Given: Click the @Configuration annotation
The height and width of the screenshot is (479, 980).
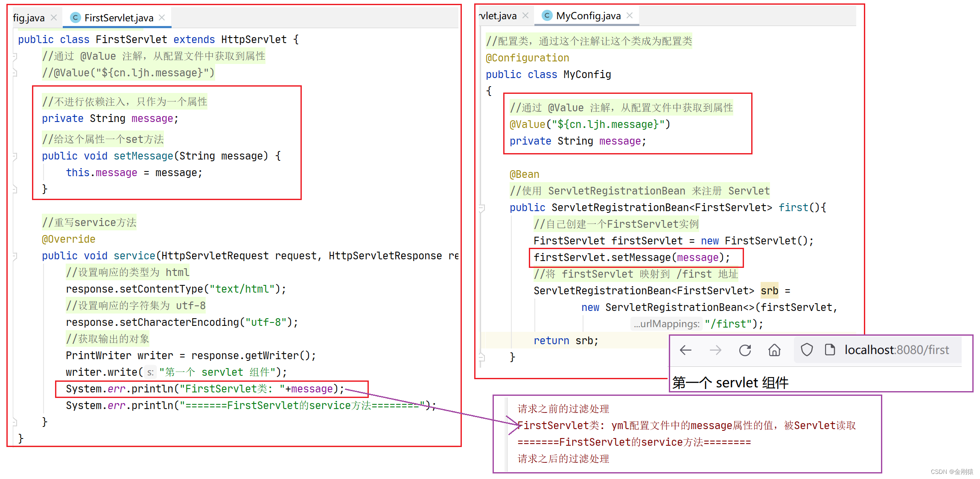Looking at the screenshot, I should [x=528, y=58].
